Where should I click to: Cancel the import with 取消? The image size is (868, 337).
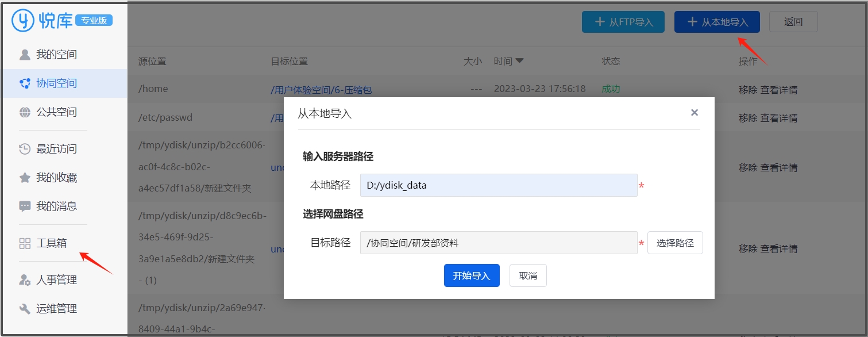527,275
